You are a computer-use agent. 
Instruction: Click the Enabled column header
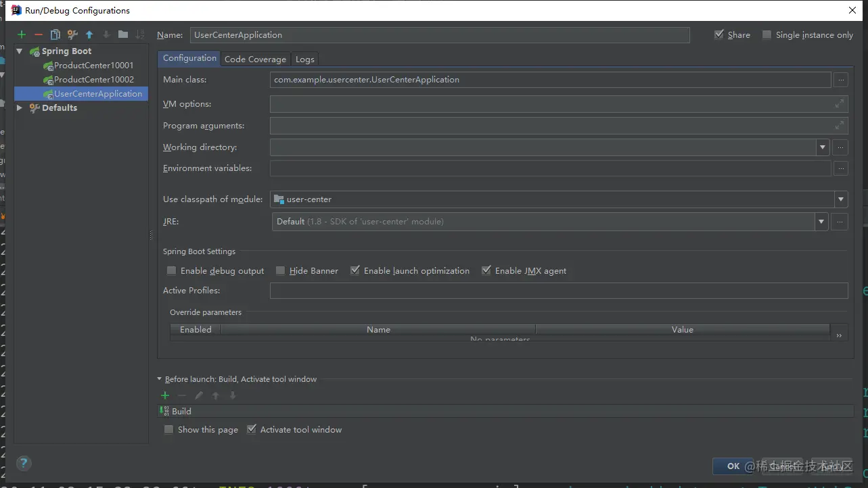click(x=196, y=330)
